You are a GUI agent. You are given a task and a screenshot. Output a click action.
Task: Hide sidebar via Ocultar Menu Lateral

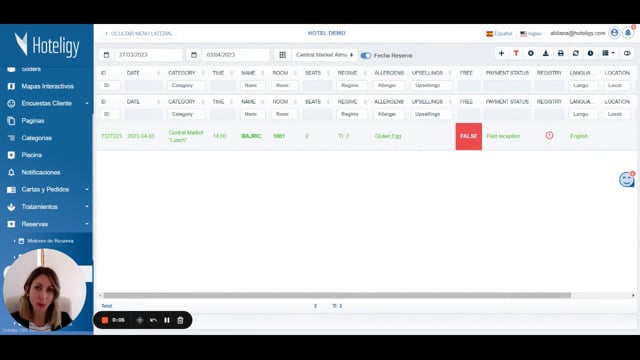[x=139, y=33]
